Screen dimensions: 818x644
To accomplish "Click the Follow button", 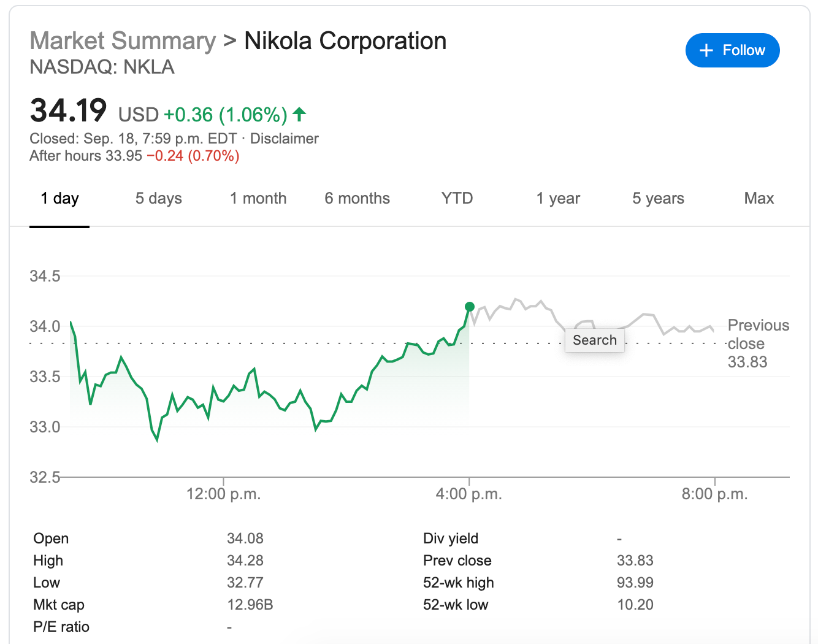I will tap(732, 50).
